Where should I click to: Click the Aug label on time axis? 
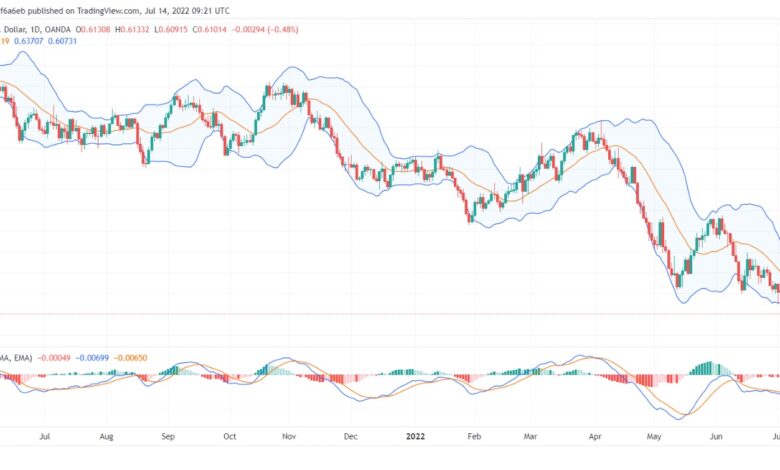tap(106, 436)
